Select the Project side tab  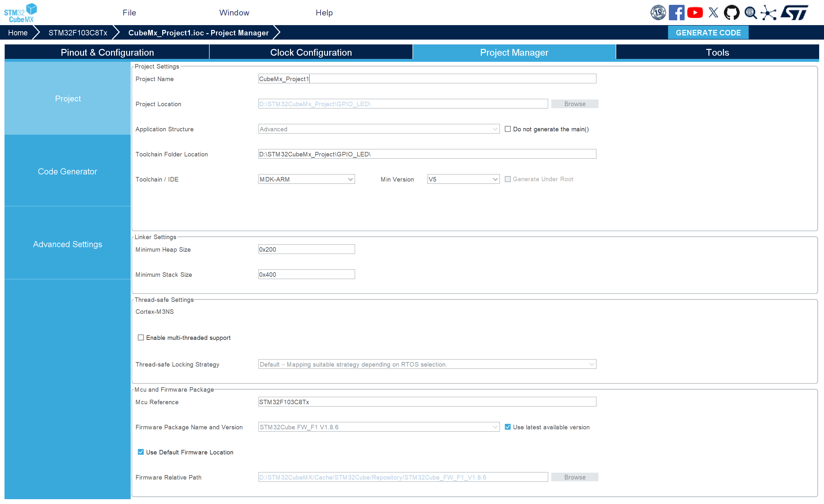[68, 99]
